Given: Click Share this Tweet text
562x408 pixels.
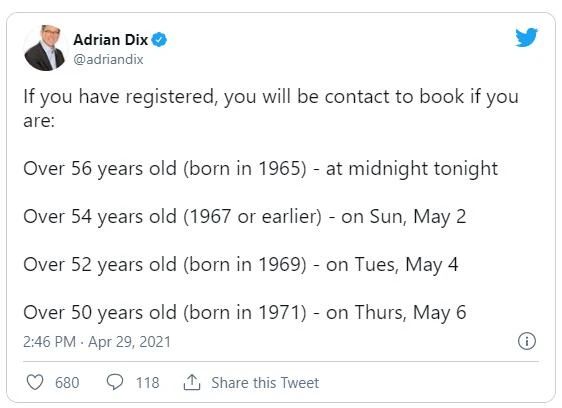Looking at the screenshot, I should [265, 383].
